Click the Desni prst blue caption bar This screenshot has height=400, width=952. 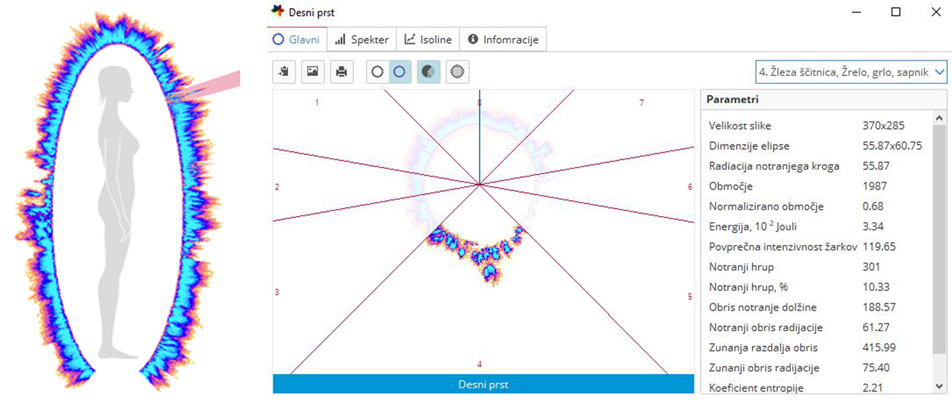click(482, 384)
